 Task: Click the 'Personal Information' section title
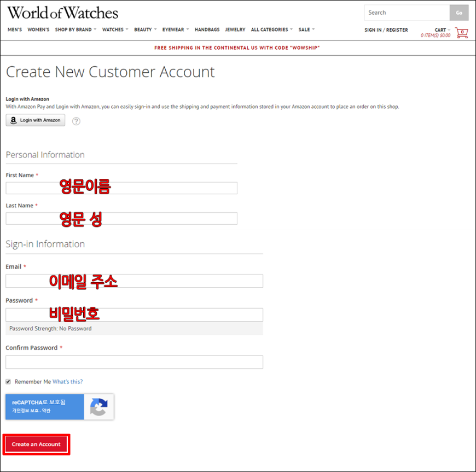[x=45, y=155]
